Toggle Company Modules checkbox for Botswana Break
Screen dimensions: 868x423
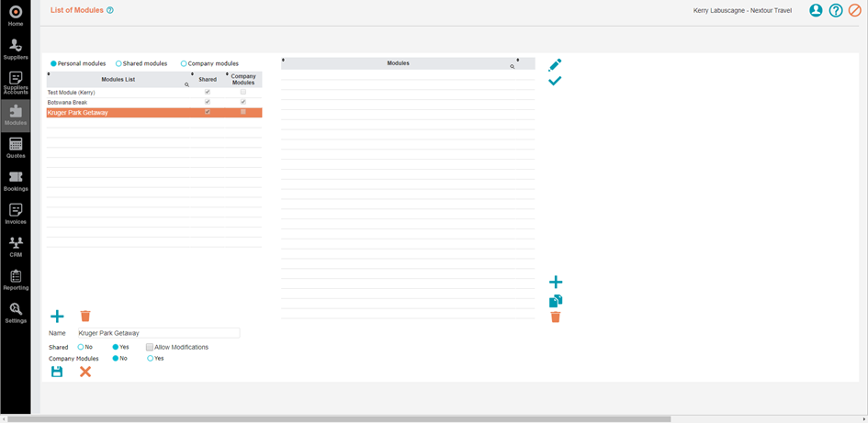click(243, 102)
